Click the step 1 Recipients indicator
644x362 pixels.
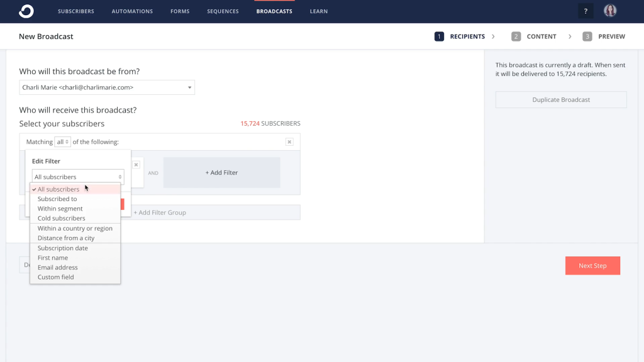460,36
